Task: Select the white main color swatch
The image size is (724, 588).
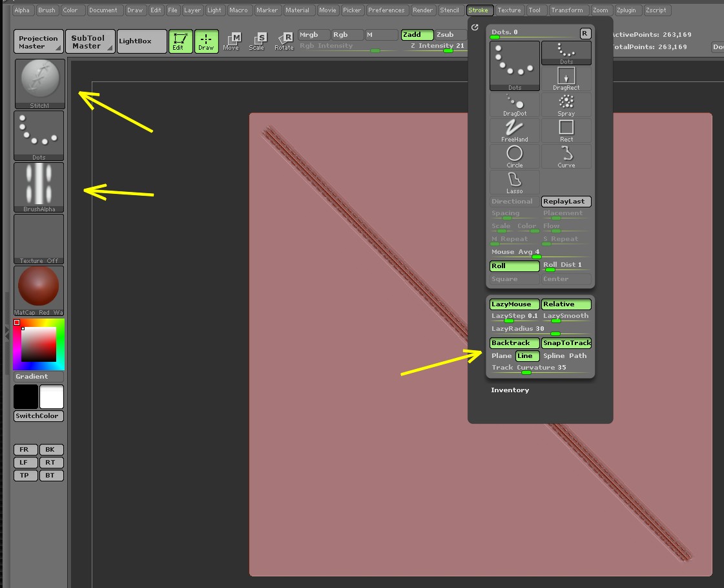Action: click(52, 397)
